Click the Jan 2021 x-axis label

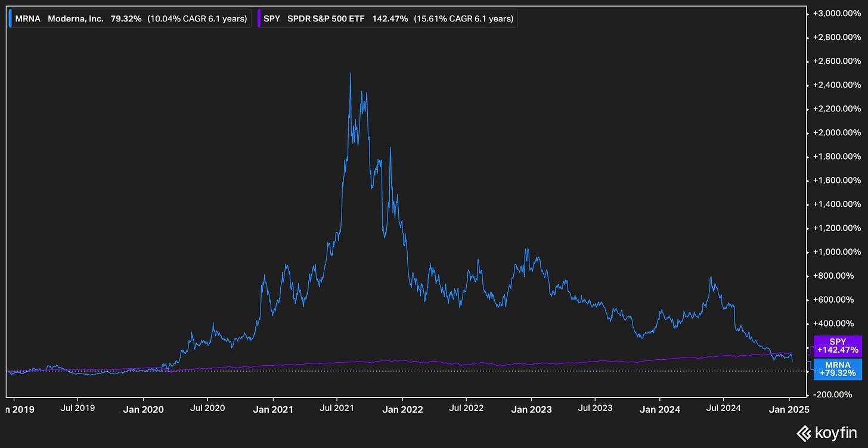pos(272,409)
